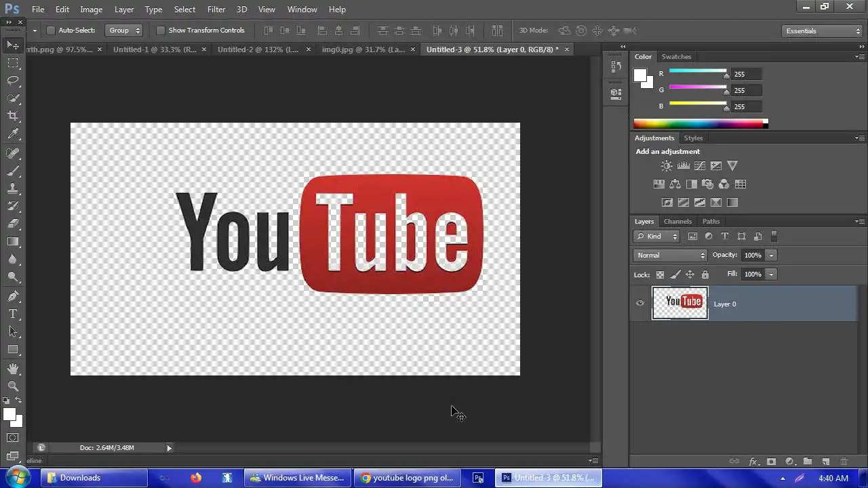Viewport: 868px width, 488px height.
Task: Open the Filter menu
Action: coord(216,9)
